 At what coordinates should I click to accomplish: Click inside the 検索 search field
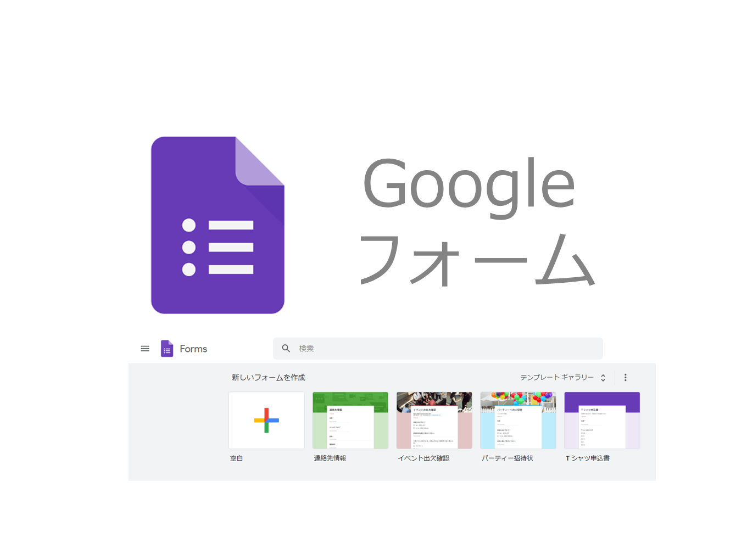[438, 349]
